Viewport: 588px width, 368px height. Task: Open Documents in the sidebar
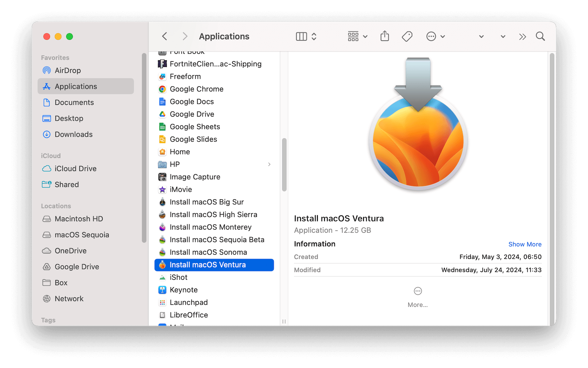coord(86,102)
